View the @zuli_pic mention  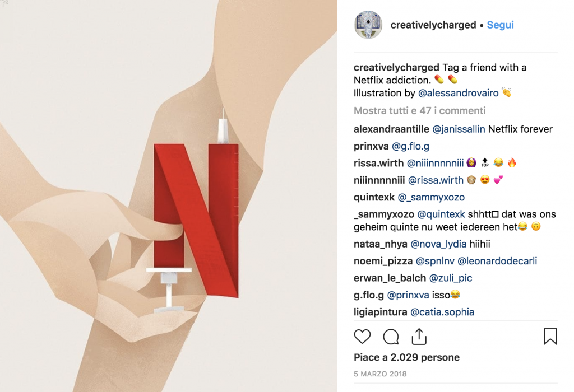point(450,278)
